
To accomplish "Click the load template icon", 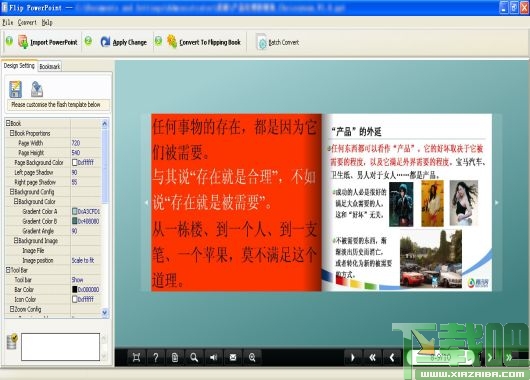I will pyautogui.click(x=37, y=89).
